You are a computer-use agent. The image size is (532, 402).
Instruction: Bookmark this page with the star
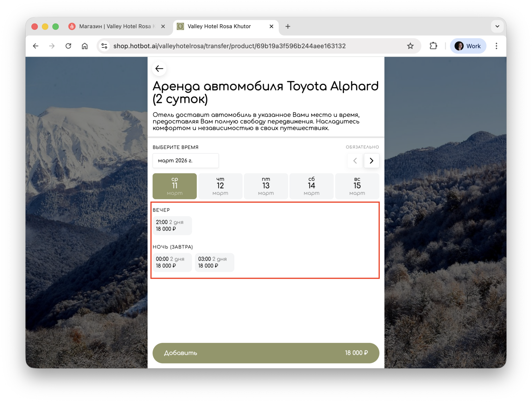[x=410, y=46]
